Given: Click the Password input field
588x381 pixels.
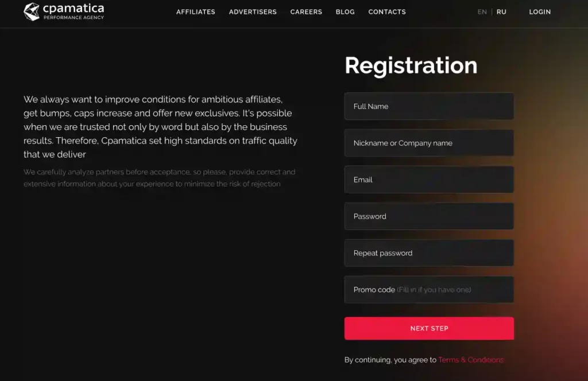Looking at the screenshot, I should (429, 216).
